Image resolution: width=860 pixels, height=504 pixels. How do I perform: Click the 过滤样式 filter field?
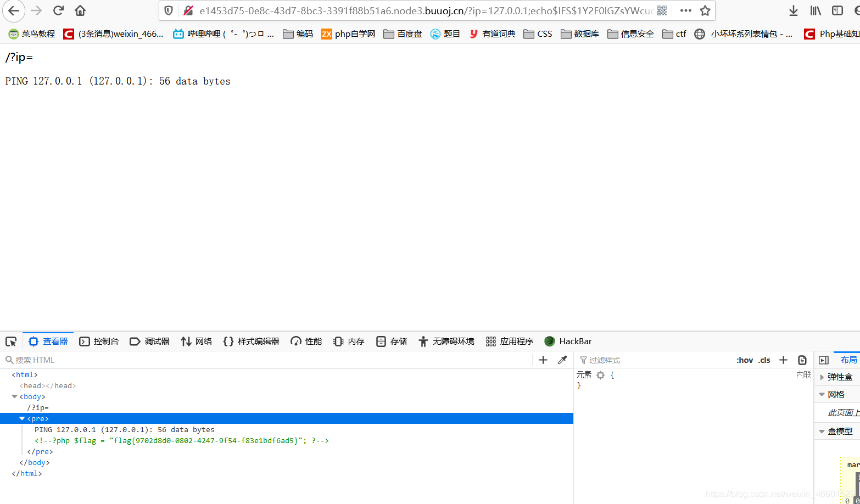click(655, 360)
